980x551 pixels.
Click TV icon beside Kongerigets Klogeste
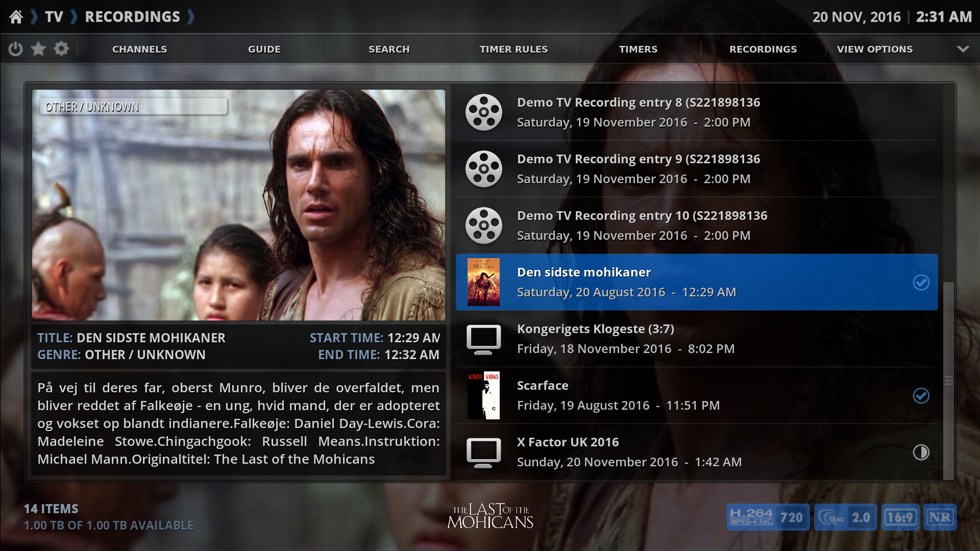tap(483, 339)
